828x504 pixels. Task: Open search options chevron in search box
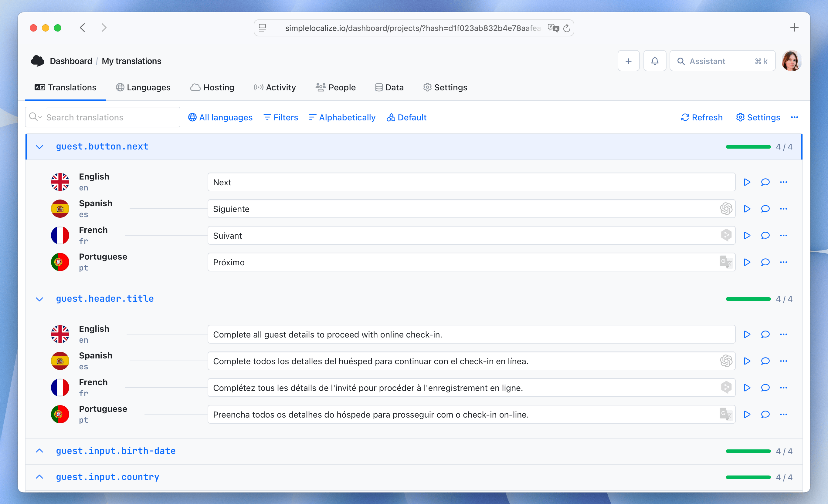pos(40,117)
